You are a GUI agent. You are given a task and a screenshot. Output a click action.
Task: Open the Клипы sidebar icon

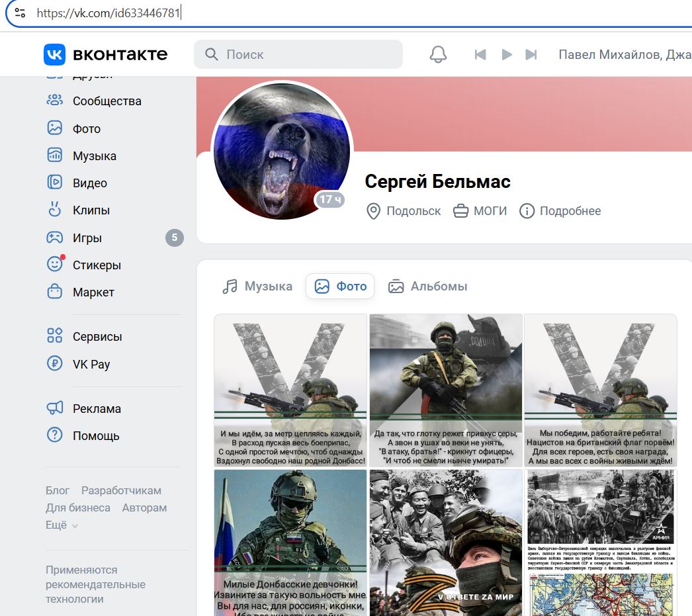[x=55, y=209]
